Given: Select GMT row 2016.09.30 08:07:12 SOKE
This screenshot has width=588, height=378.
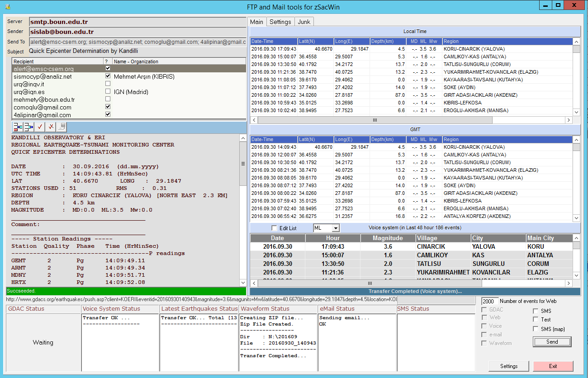Looking at the screenshot, I should [411, 185].
